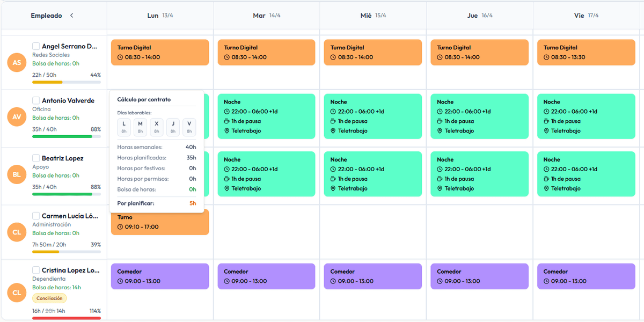This screenshot has height=322, width=644.
Task: Click the location pin in Antonio's Tuesday shift
Action: tap(227, 131)
